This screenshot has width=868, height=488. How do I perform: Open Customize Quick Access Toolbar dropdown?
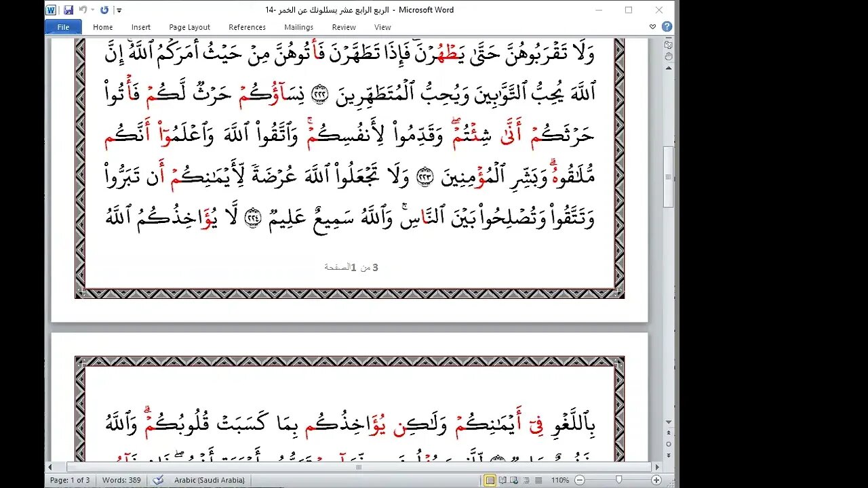119,10
